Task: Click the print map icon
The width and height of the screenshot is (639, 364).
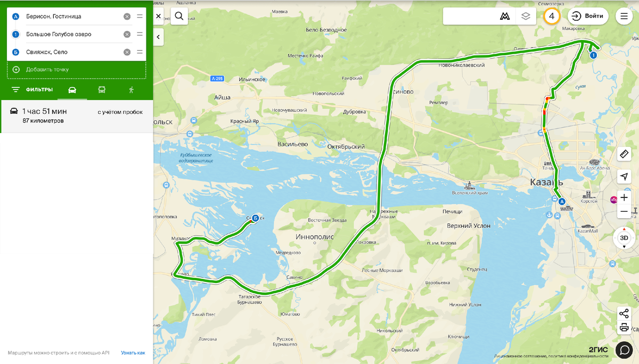Action: [x=624, y=327]
